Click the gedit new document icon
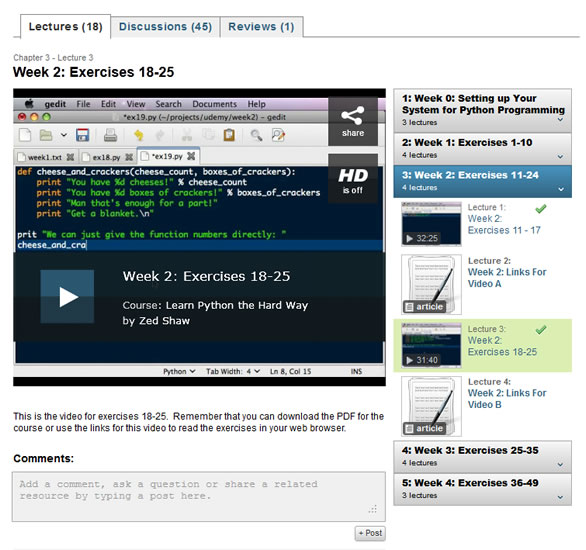The width and height of the screenshot is (586, 550). point(25,135)
